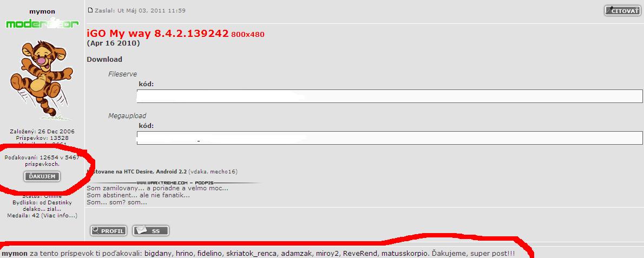The height and width of the screenshot is (258, 644).
Task: Open the PROFIL magnifier button
Action: pos(108,231)
